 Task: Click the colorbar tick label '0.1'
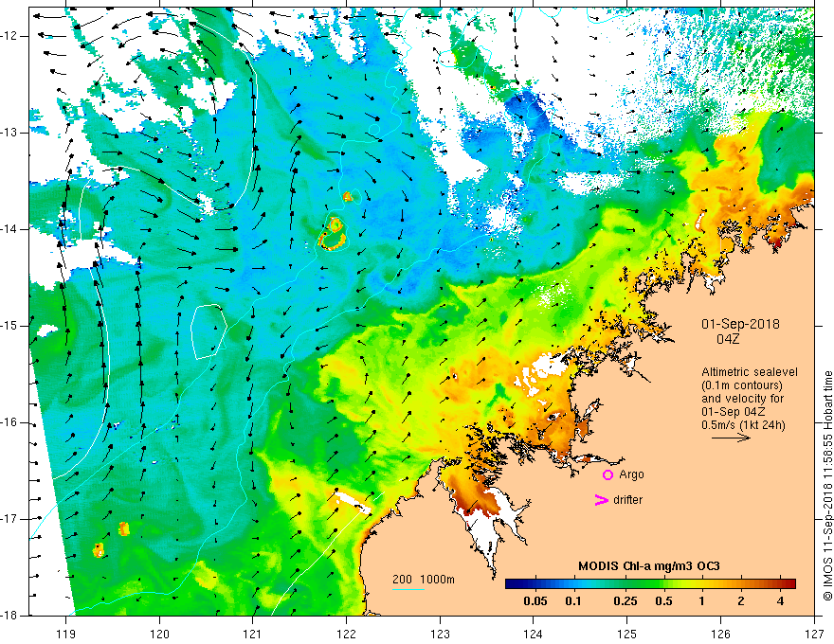point(572,601)
